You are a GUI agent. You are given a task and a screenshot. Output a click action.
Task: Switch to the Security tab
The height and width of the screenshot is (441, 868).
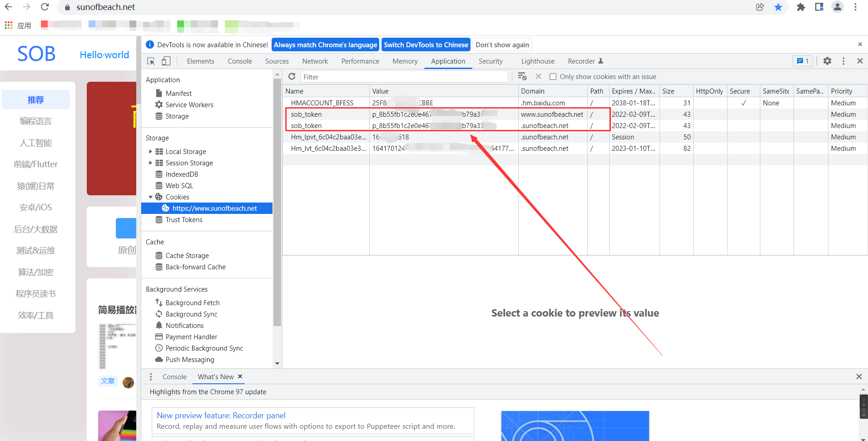[491, 61]
